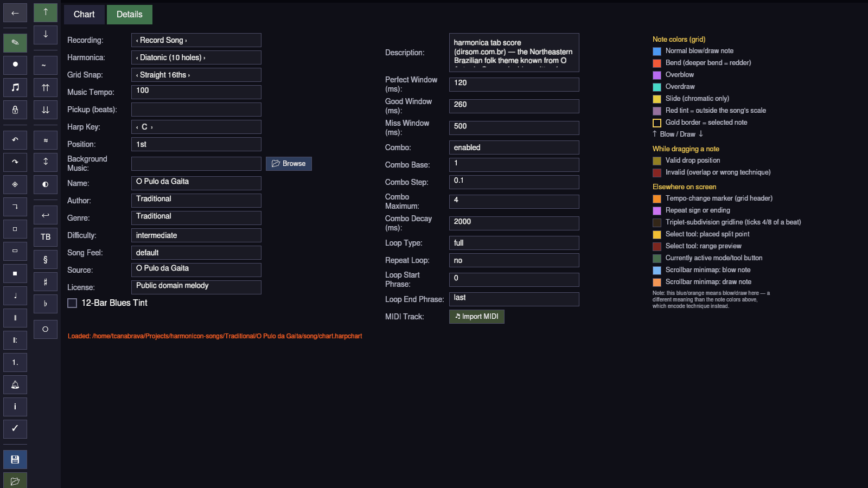Change Harmonica type Diatonic (10 holes)

[x=196, y=57]
